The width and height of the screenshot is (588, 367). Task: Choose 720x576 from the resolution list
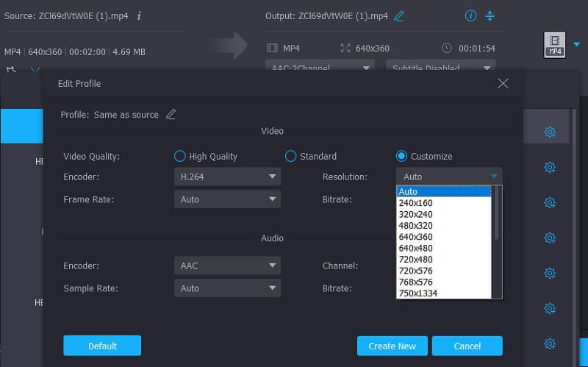tap(415, 271)
